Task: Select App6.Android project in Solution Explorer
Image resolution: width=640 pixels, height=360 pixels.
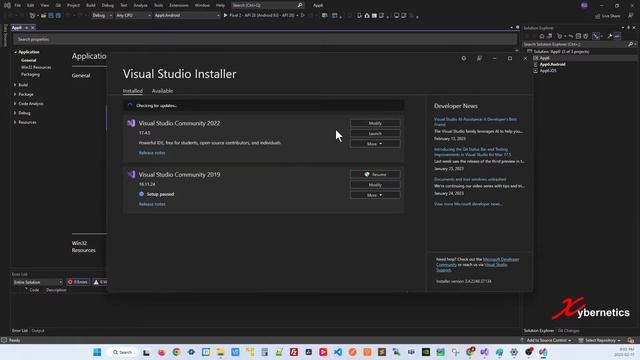Action: click(552, 64)
